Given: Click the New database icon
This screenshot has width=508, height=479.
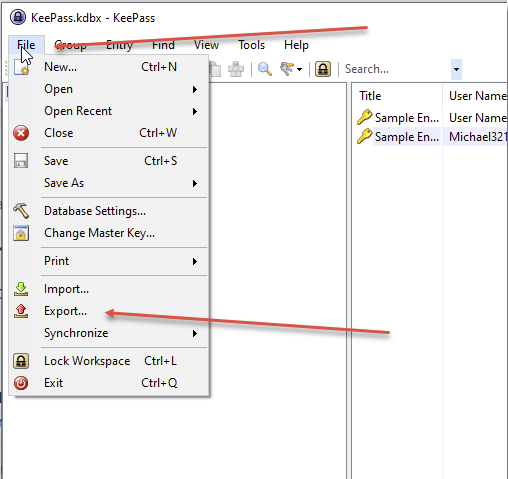Looking at the screenshot, I should click(21, 67).
